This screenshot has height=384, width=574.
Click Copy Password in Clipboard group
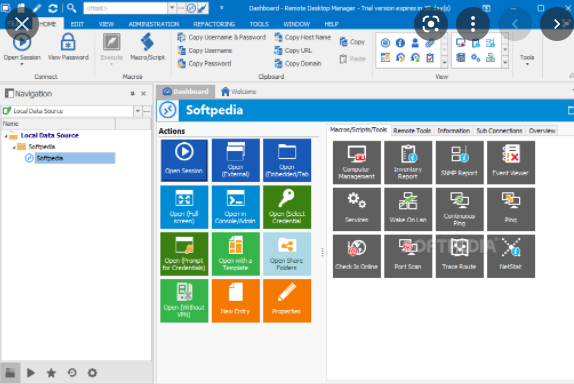point(205,64)
